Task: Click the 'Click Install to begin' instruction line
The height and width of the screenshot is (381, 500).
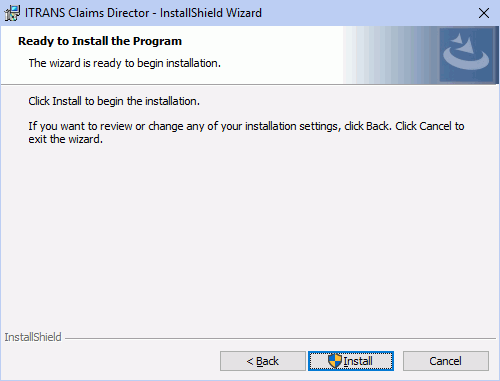Action: pyautogui.click(x=114, y=101)
